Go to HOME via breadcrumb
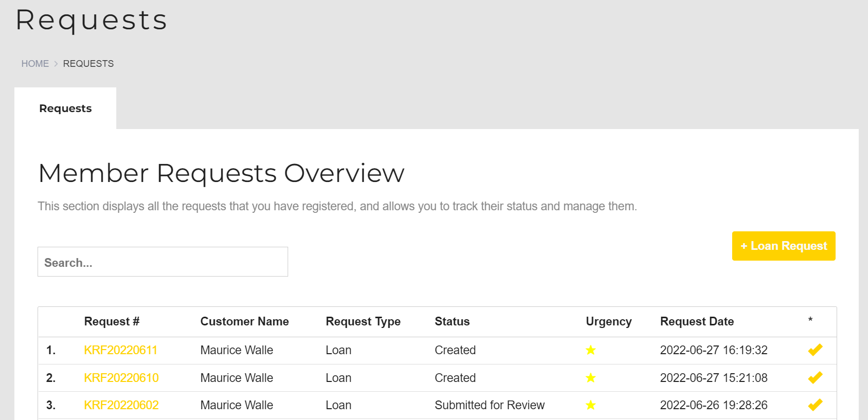 click(35, 64)
